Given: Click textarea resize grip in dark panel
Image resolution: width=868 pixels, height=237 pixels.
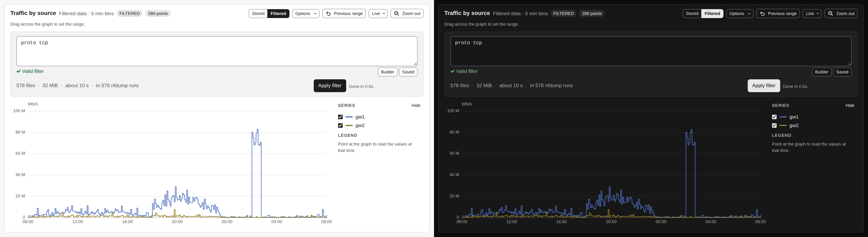Looking at the screenshot, I should (849, 64).
